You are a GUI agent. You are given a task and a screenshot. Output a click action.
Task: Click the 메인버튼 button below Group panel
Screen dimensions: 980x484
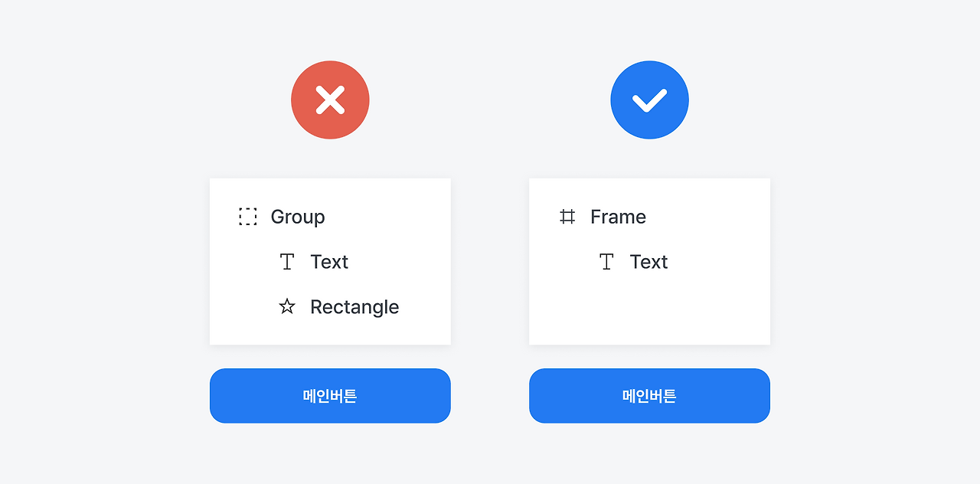(x=330, y=396)
